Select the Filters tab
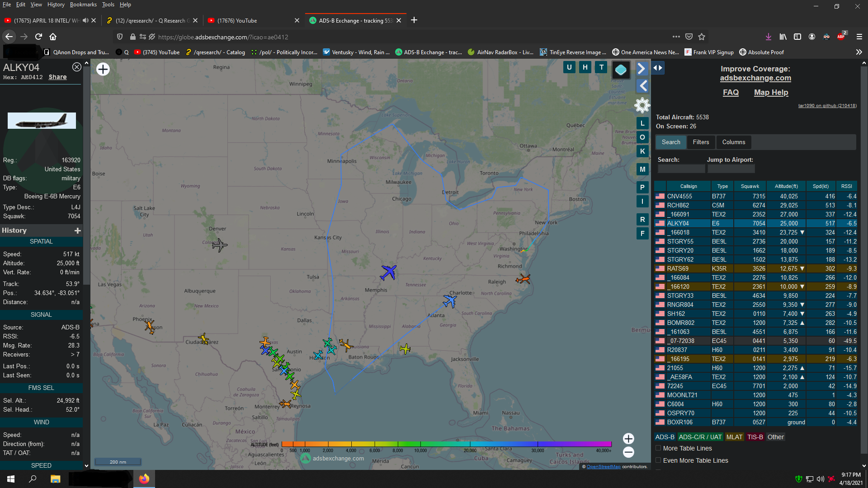The height and width of the screenshot is (488, 868). tap(701, 142)
